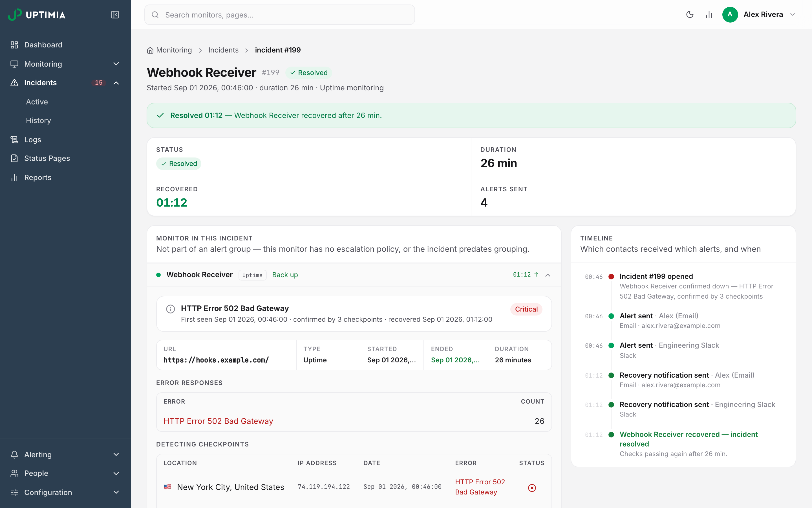Viewport: 812px width, 508px height.
Task: Focus the Search monitors, pages field
Action: tap(279, 15)
